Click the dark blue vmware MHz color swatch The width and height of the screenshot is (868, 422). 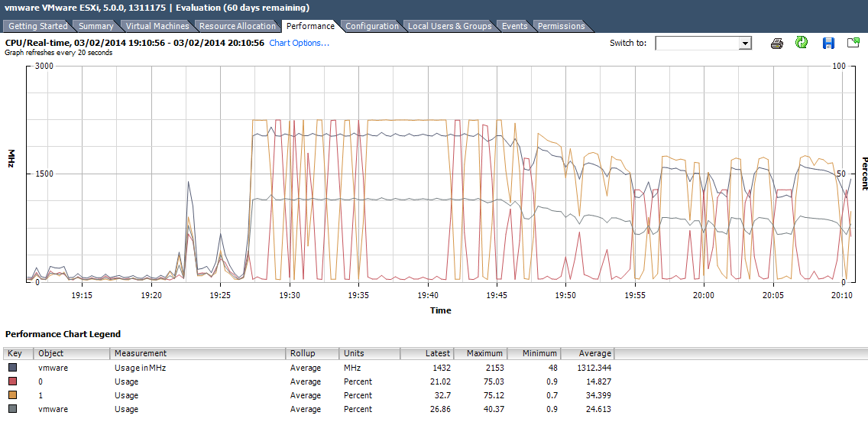coord(12,367)
